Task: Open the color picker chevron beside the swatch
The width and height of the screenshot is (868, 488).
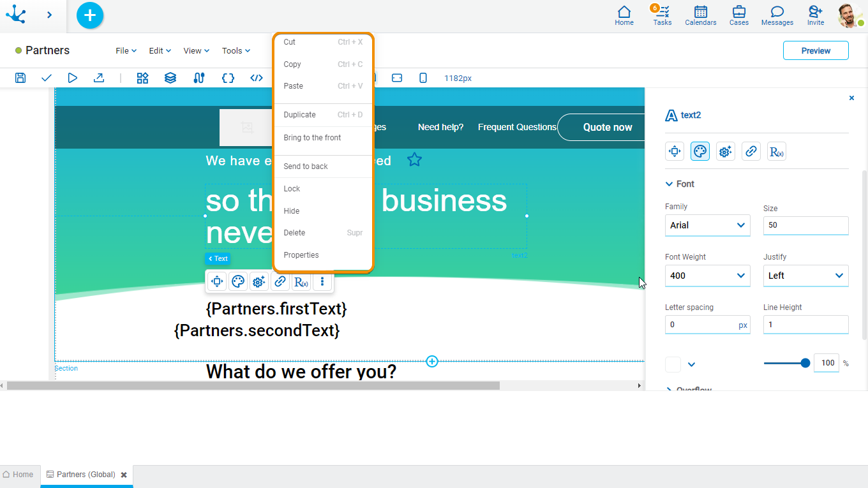Action: (x=691, y=364)
